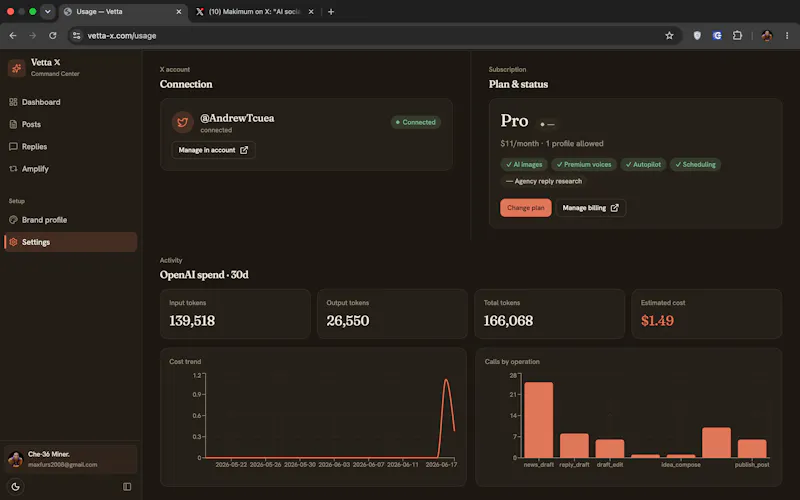Click the Posts document icon
The height and width of the screenshot is (500, 800).
click(x=13, y=124)
